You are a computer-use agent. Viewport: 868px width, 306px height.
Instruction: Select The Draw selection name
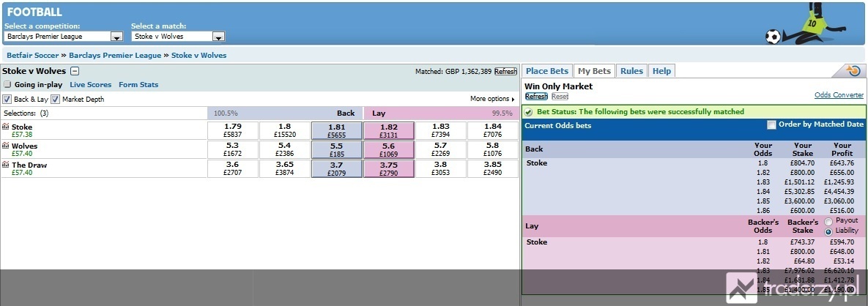click(x=29, y=165)
